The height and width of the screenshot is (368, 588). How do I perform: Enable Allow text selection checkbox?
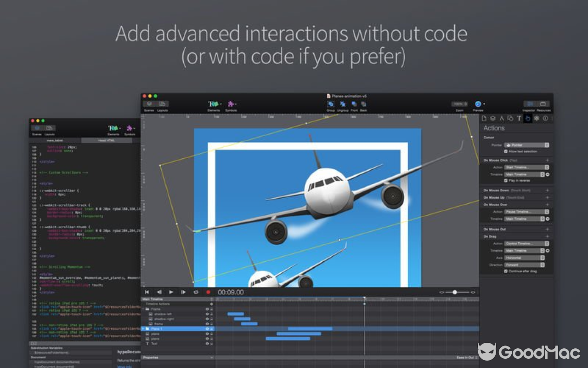505,151
